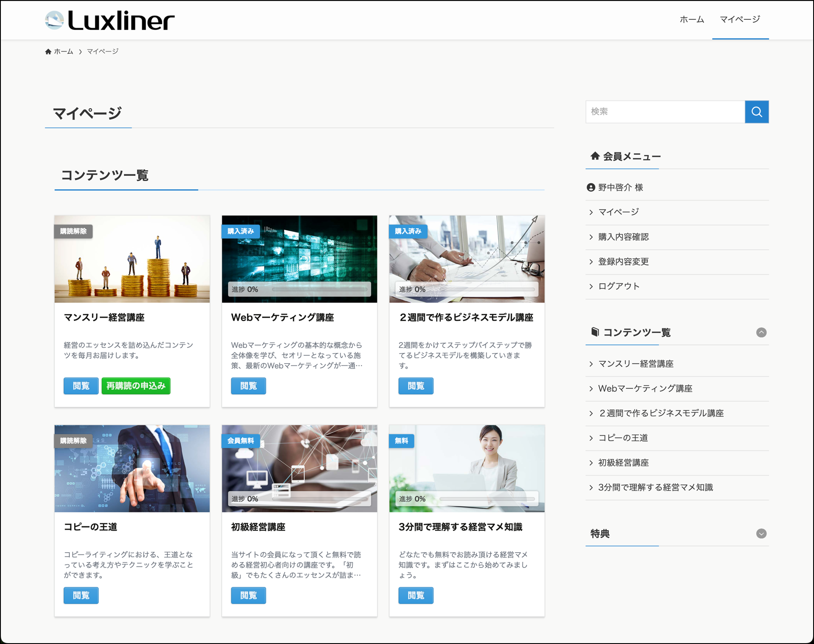Click the home icon in breadcrumb
The width and height of the screenshot is (814, 644).
[48, 52]
